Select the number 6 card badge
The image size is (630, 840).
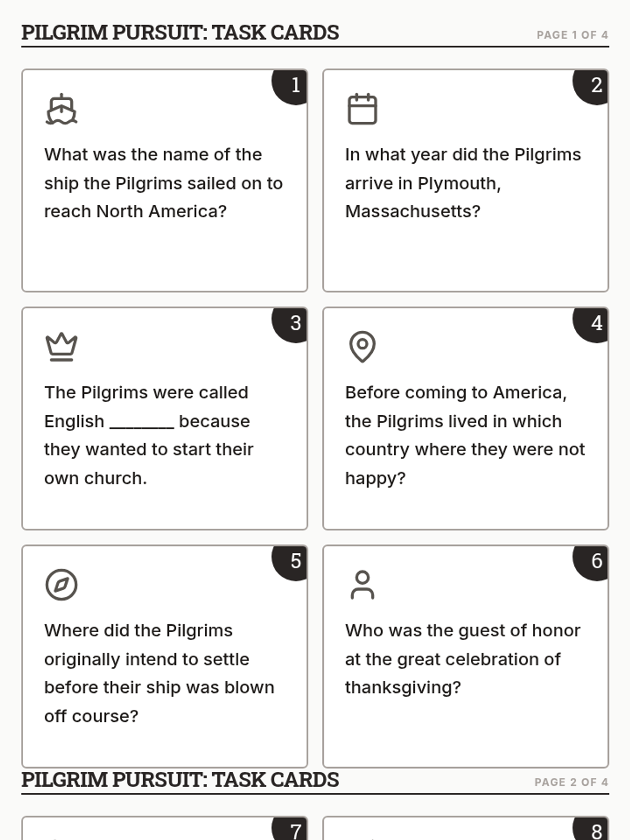591,562
